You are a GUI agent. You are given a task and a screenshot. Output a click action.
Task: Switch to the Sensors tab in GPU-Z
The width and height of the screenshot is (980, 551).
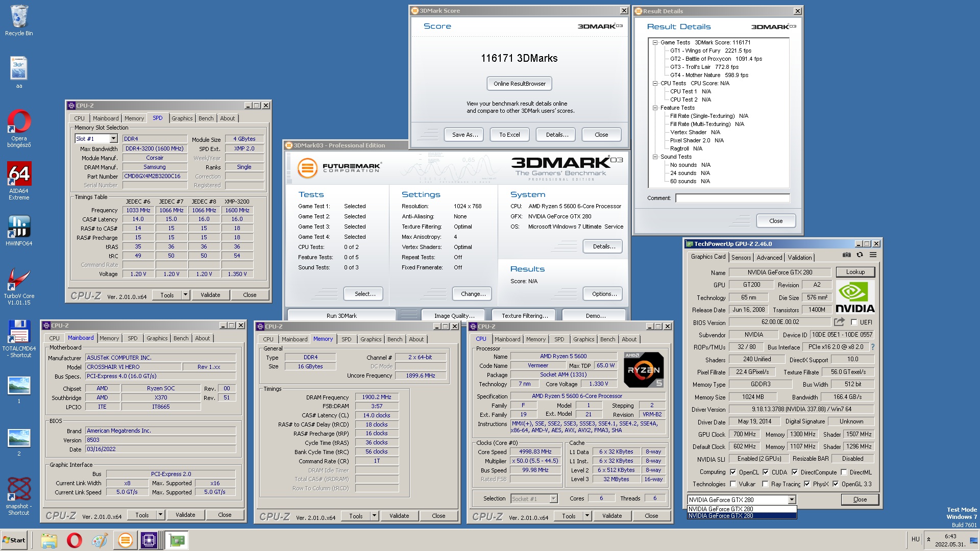(741, 258)
